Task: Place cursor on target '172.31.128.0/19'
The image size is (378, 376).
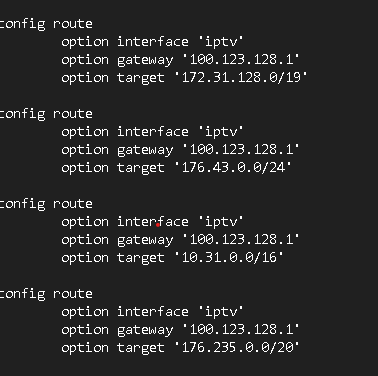Action: (241, 77)
